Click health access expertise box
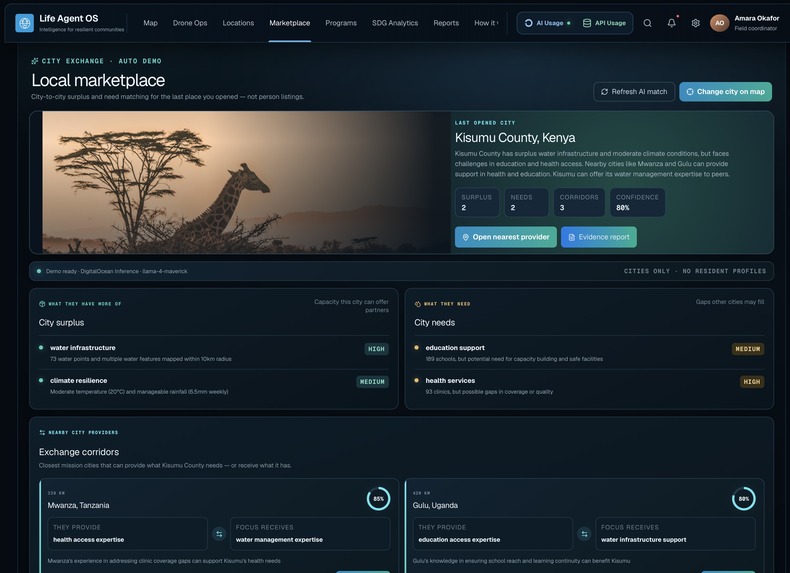Viewport: 790px width, 573px height. pyautogui.click(x=127, y=534)
